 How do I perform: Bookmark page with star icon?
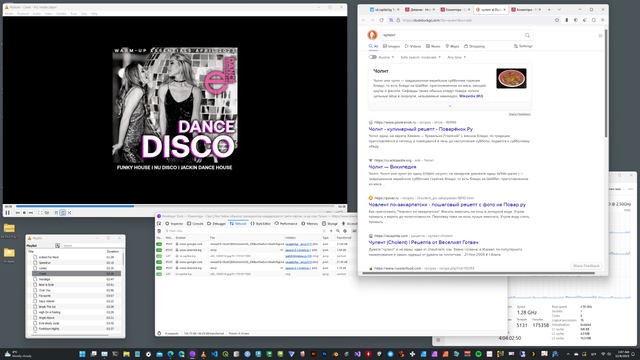click(x=557, y=20)
